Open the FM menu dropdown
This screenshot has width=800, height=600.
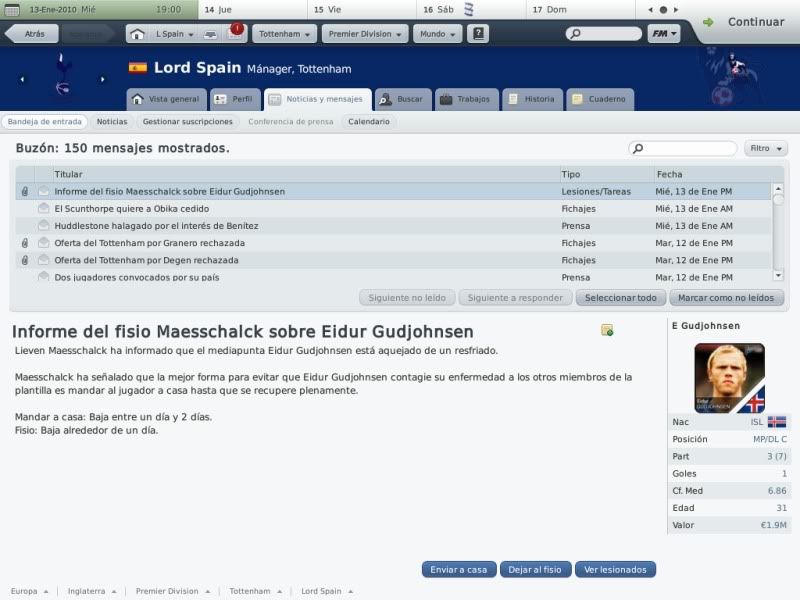pos(664,34)
